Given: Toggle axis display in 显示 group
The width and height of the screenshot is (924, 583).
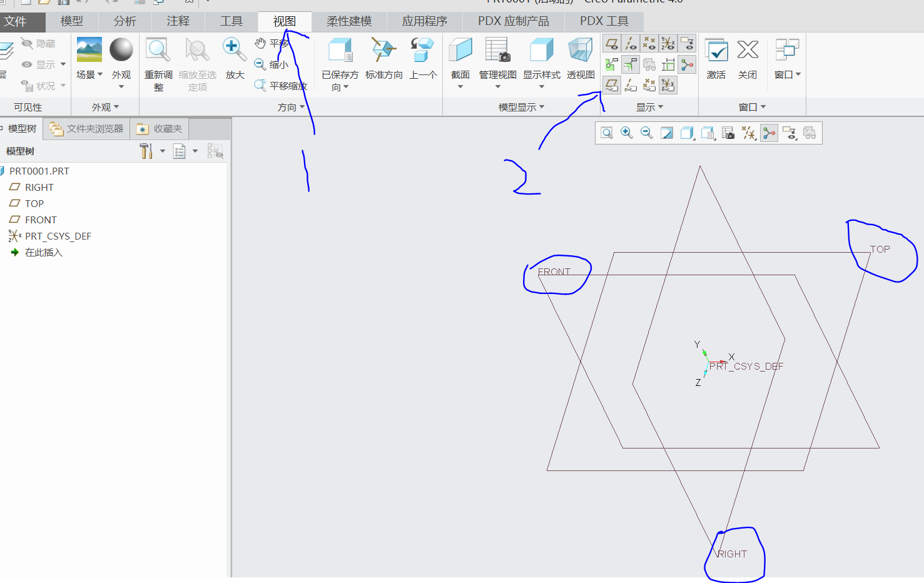Looking at the screenshot, I should coord(631,43).
